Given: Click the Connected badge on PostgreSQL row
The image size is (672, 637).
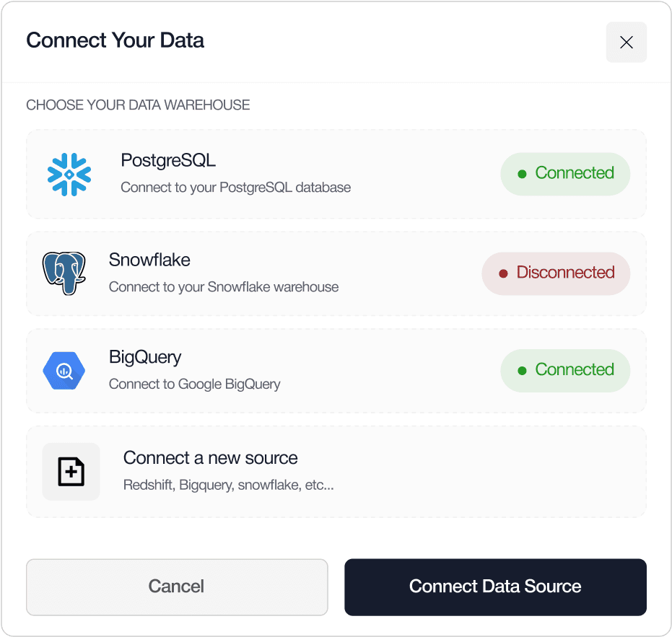Looking at the screenshot, I should click(x=565, y=174).
